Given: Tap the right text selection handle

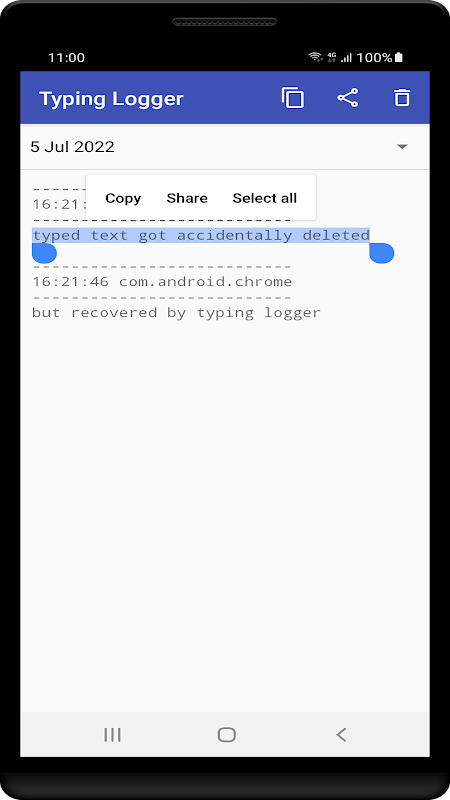Looking at the screenshot, I should [x=382, y=253].
